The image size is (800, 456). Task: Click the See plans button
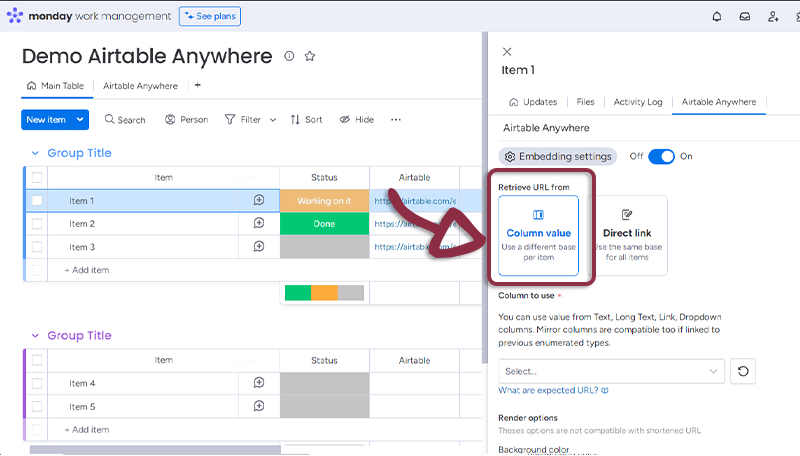(210, 16)
